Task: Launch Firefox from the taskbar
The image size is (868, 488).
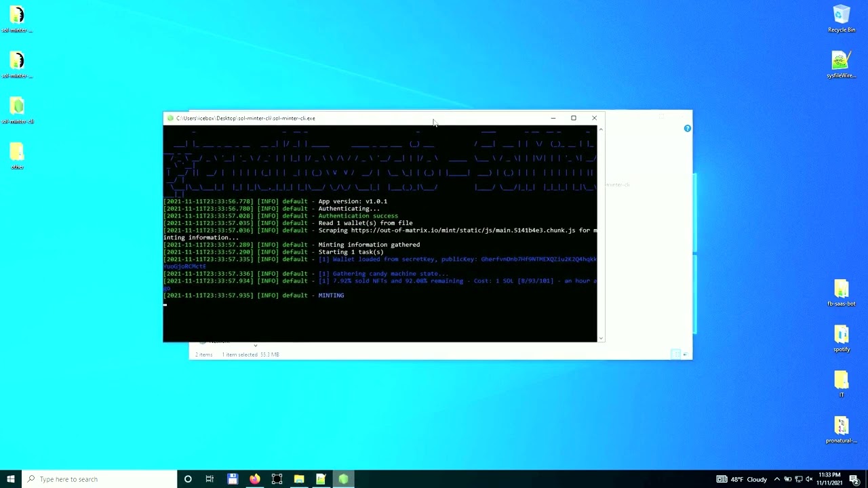Action: 254,479
